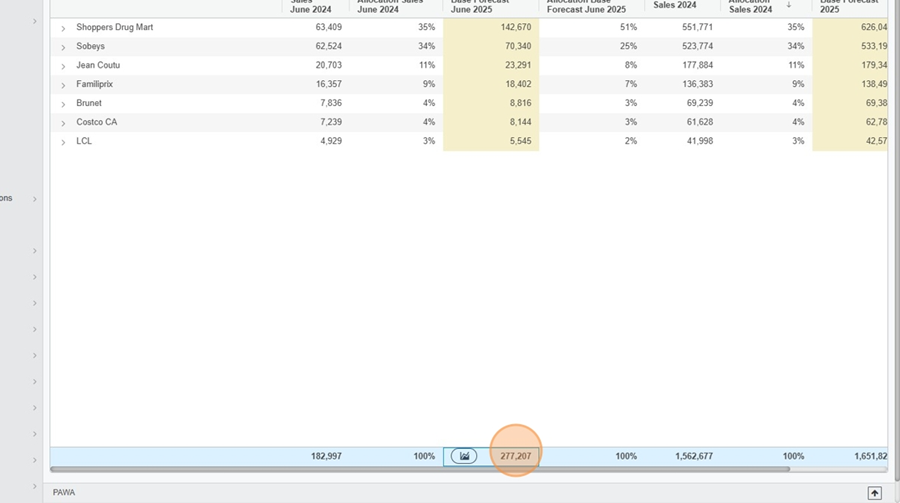Image resolution: width=900 pixels, height=503 pixels.
Task: Select base forecast cell 5,545
Action: click(x=491, y=141)
